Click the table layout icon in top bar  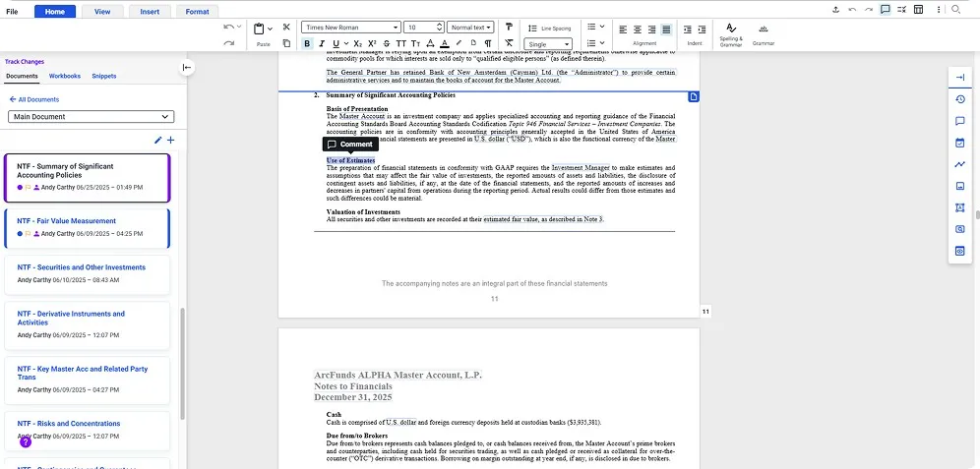click(918, 10)
